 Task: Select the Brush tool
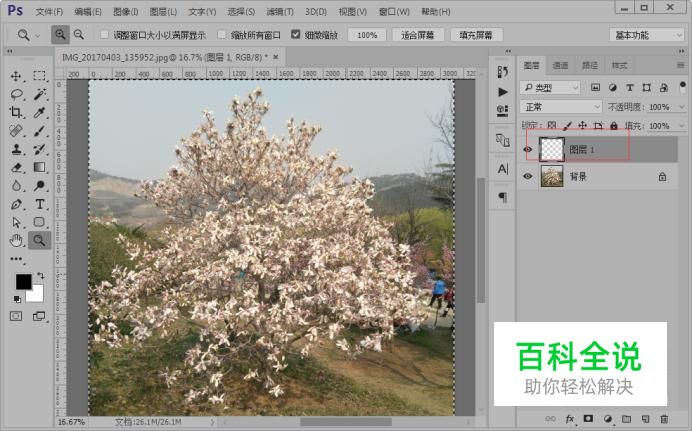point(39,131)
